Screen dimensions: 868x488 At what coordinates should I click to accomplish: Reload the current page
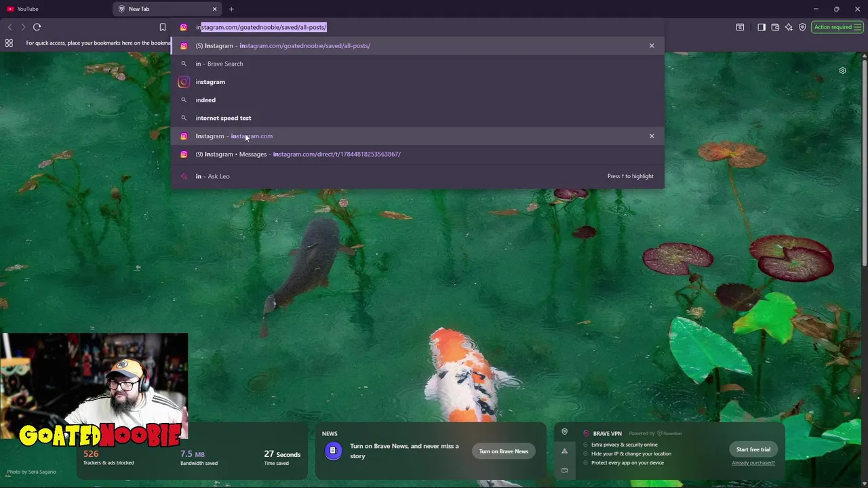coord(37,27)
